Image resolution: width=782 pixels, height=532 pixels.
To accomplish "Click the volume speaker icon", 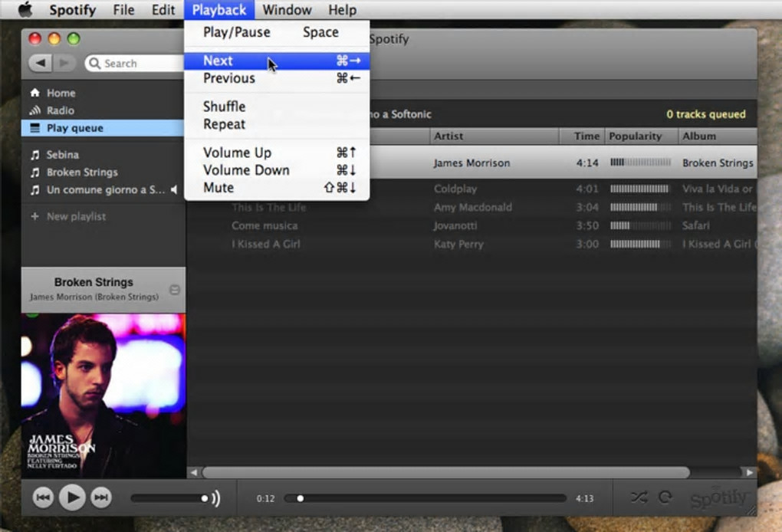I will pyautogui.click(x=216, y=498).
